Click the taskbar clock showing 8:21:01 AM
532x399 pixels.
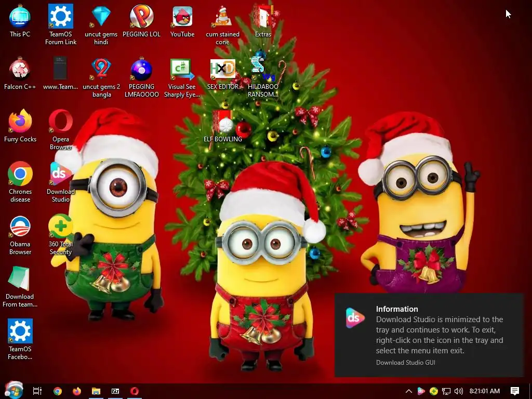(485, 391)
